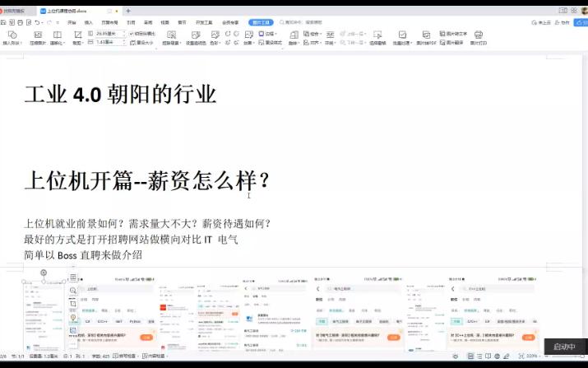Click the print preview icon in quick access

(x=29, y=22)
